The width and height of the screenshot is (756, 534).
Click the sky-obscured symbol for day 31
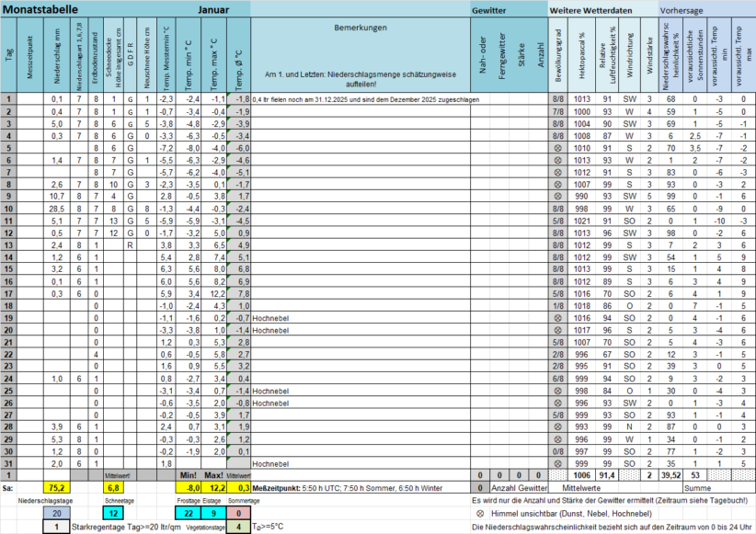coord(557,462)
